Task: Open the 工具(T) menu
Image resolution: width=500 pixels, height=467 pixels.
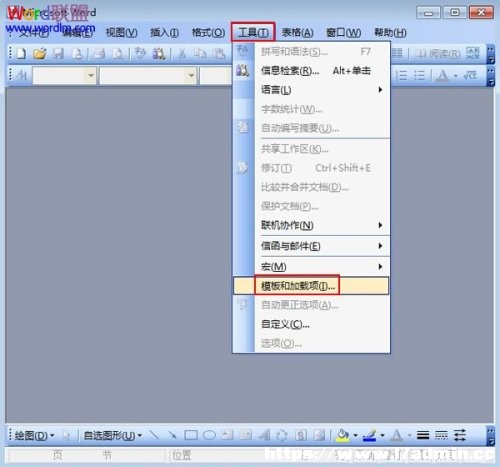Action: (x=253, y=32)
